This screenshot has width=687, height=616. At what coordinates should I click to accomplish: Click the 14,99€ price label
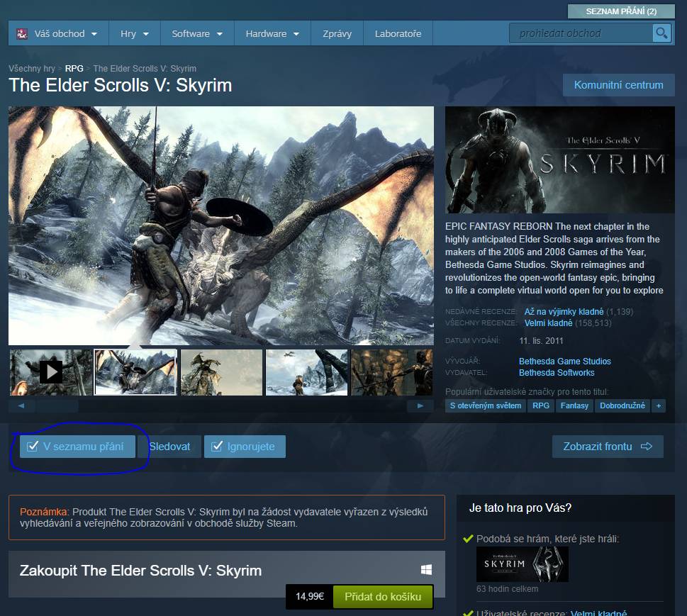click(x=310, y=596)
